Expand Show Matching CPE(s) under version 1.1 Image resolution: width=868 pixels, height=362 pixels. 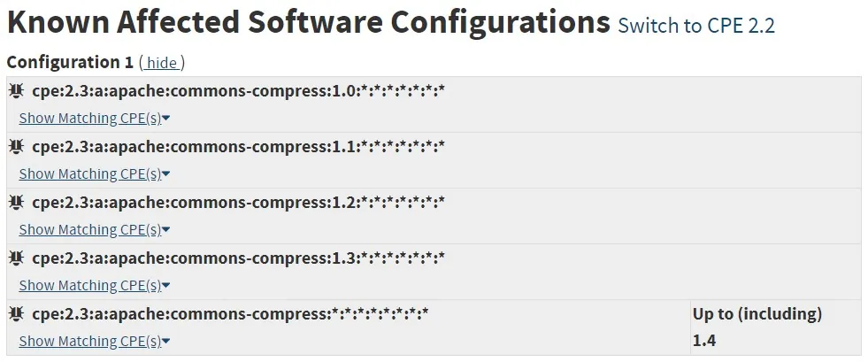coord(94,174)
